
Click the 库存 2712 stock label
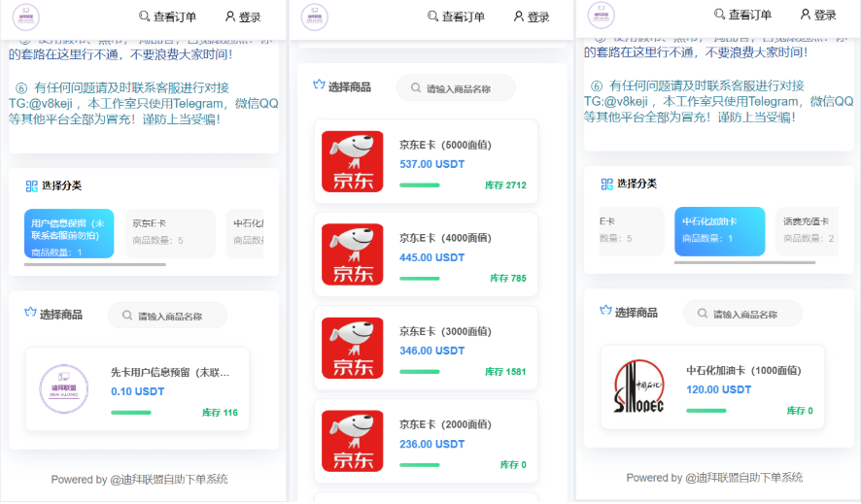click(505, 185)
